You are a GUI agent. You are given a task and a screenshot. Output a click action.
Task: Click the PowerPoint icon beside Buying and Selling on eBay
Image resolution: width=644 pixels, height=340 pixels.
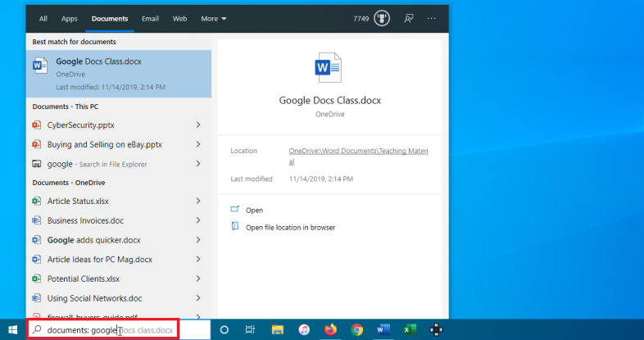tap(37, 144)
